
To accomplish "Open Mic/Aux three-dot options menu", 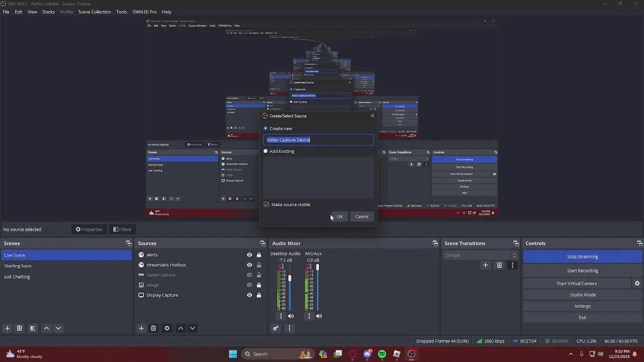I will 309,316.
